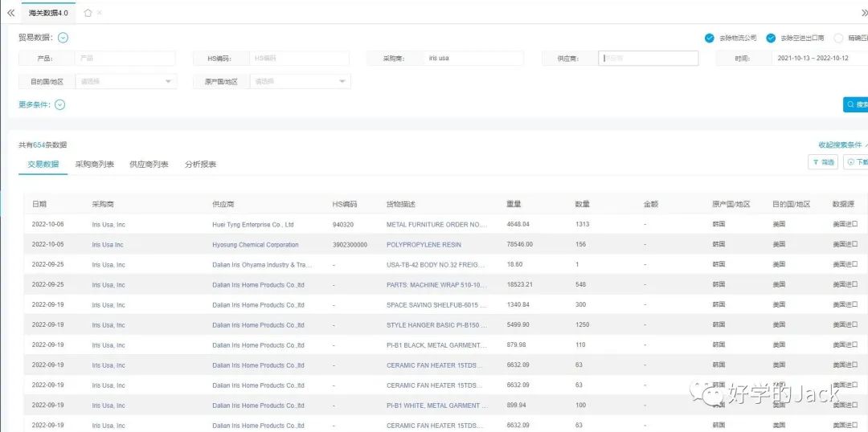Click 收起搜索条件 link
The height and width of the screenshot is (432, 868).
click(841, 145)
